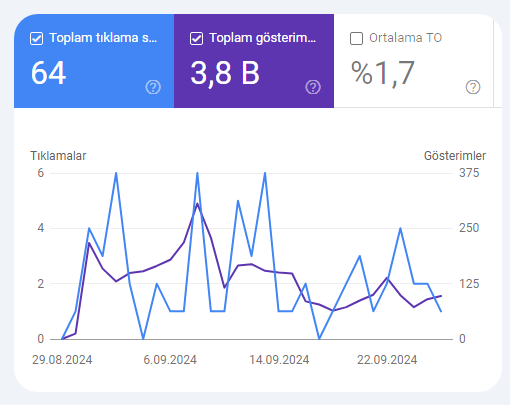
Task: Select the average CTR value %1,7
Action: (383, 73)
